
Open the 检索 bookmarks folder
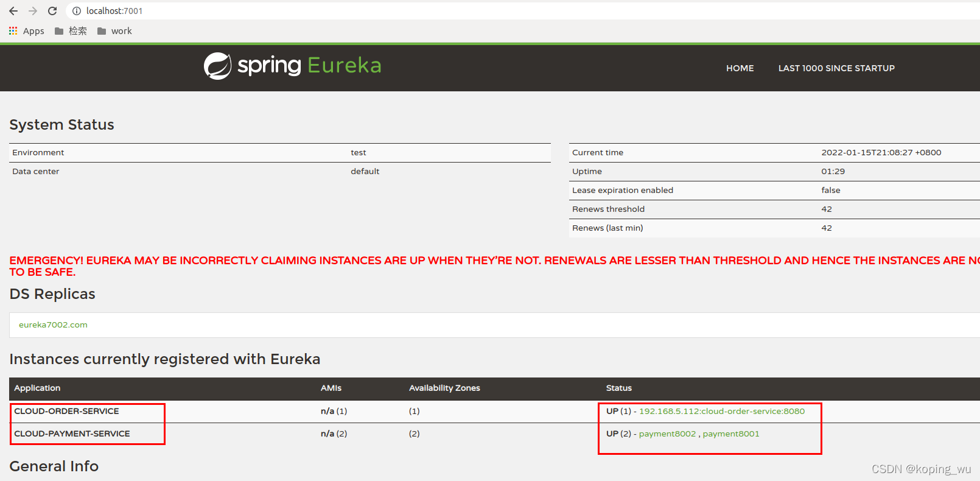tap(71, 31)
